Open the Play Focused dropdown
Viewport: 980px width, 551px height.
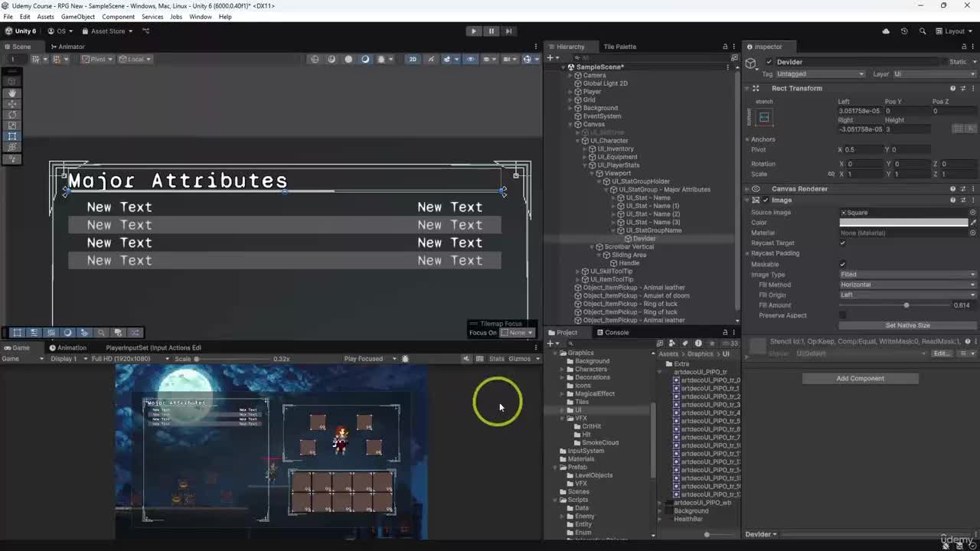(x=370, y=359)
